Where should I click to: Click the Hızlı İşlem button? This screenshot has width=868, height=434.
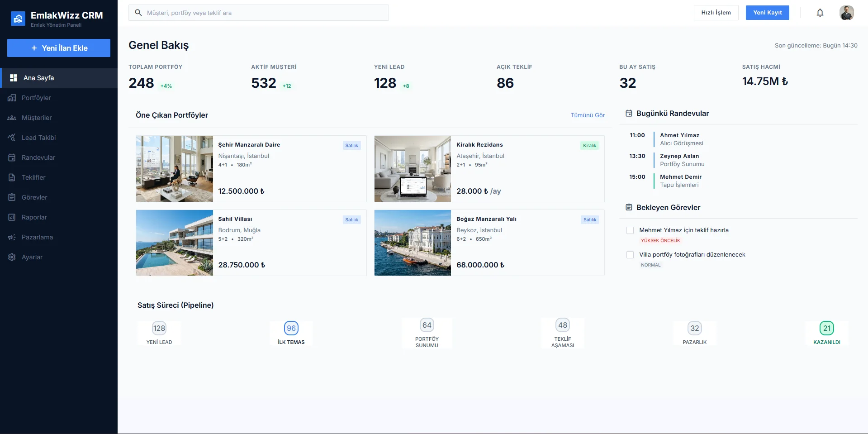click(716, 13)
